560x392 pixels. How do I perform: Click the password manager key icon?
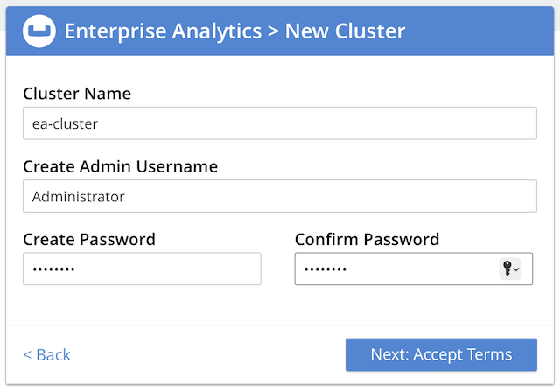[506, 269]
